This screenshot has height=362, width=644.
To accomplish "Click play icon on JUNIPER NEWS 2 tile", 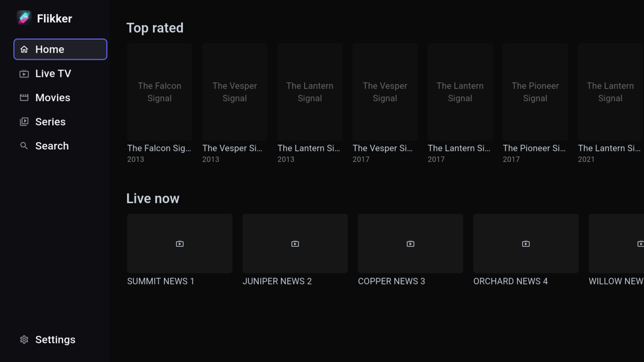I will coord(295,244).
